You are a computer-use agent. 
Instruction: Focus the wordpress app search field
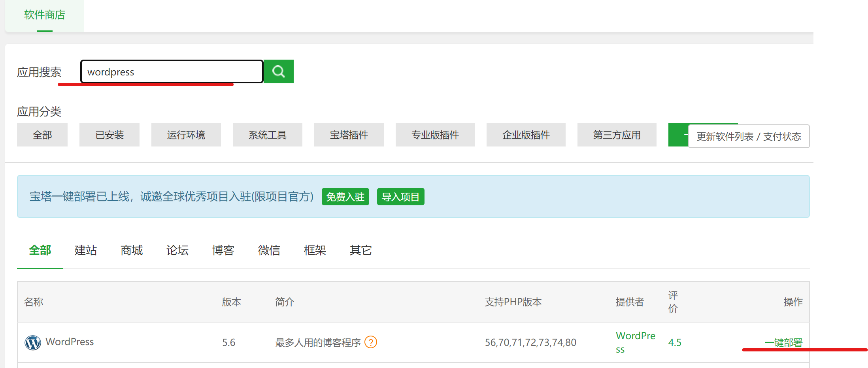[x=172, y=72]
